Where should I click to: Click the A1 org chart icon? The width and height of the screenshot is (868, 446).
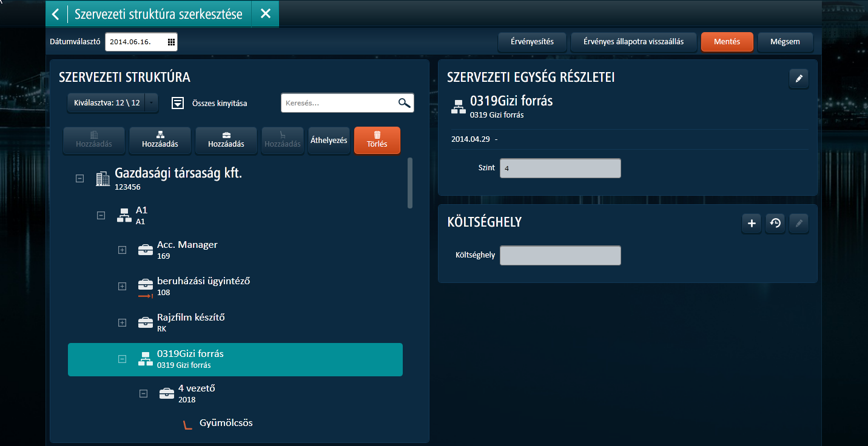[x=124, y=215]
